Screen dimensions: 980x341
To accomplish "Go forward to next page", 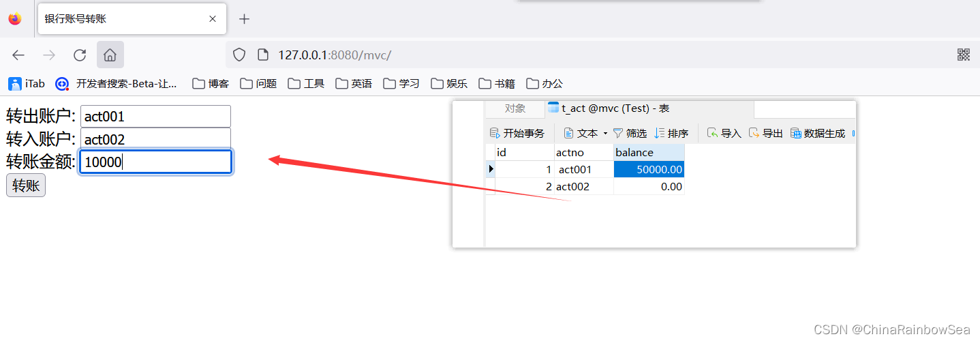I will tap(48, 55).
